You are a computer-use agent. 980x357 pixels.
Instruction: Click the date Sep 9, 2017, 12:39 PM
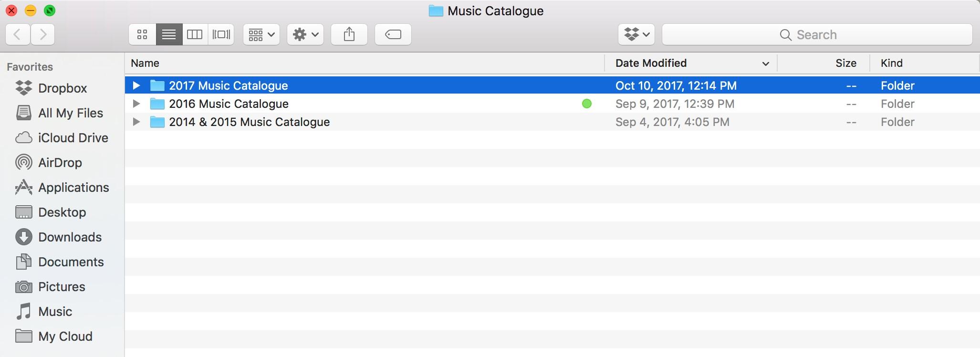(675, 104)
